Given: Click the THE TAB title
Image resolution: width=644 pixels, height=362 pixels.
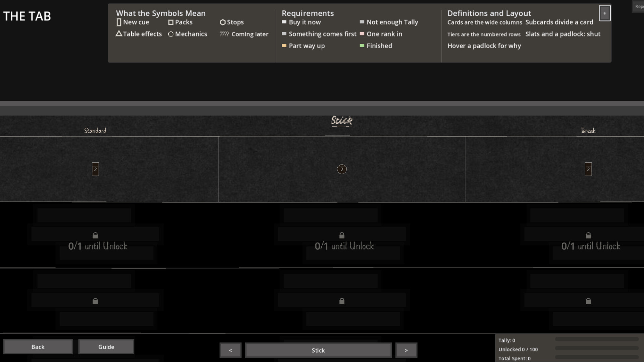Looking at the screenshot, I should point(27,16).
